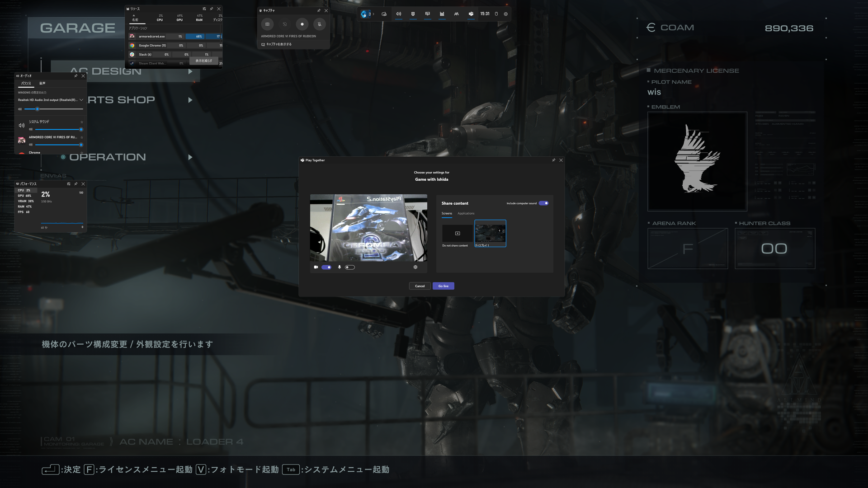This screenshot has width=868, height=488.
Task: Expand the Game Bar home chevron
Action: point(374,14)
